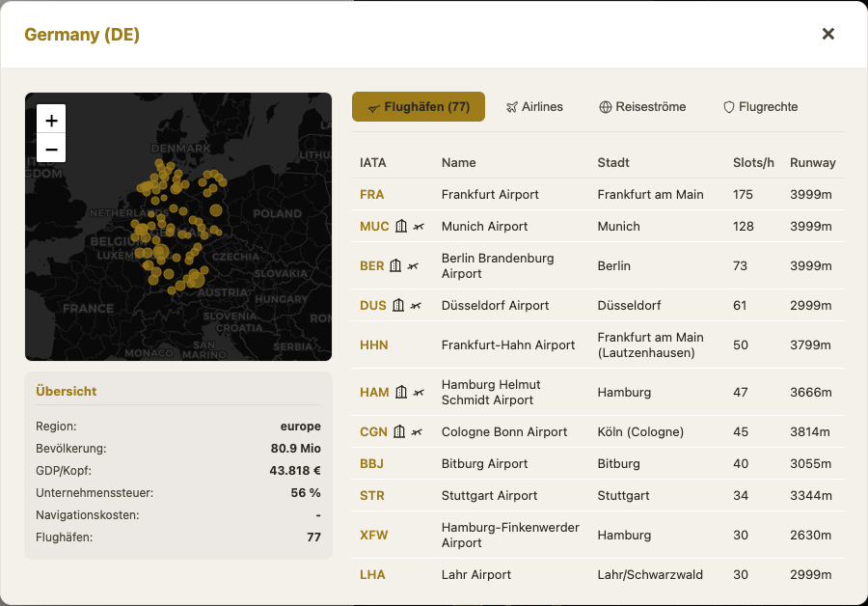This screenshot has width=868, height=606.
Task: Open the Flugrechte tab
Action: pos(761,106)
